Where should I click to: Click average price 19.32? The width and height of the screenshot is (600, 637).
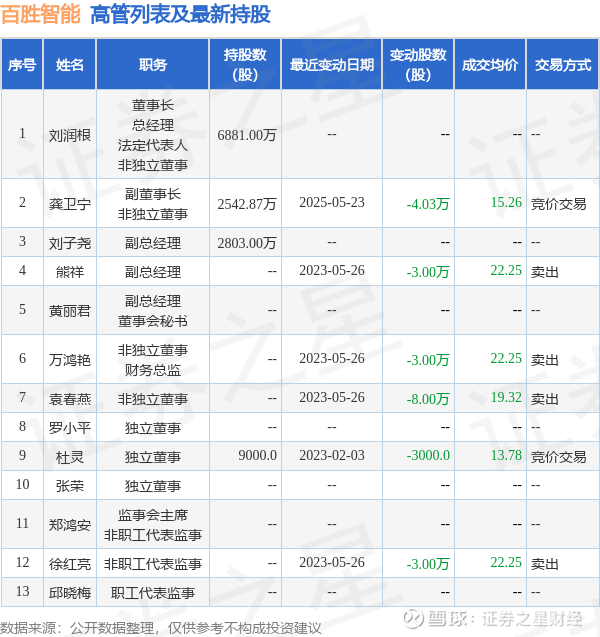pyautogui.click(x=506, y=397)
